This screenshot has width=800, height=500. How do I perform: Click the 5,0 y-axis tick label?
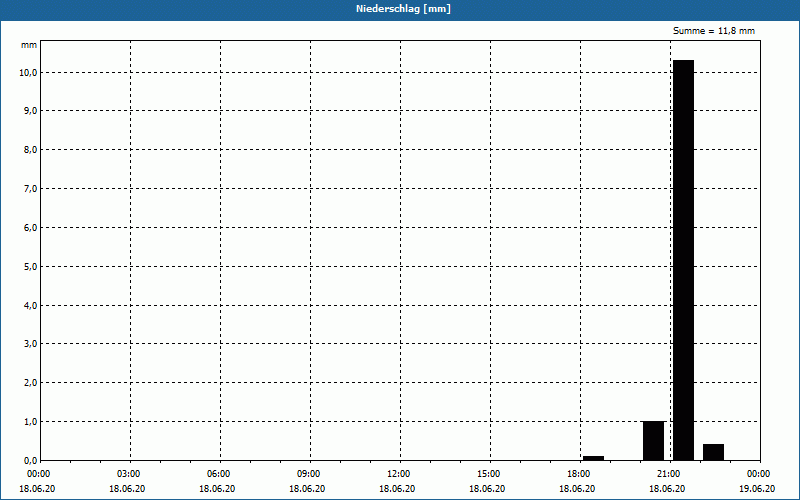pos(29,267)
